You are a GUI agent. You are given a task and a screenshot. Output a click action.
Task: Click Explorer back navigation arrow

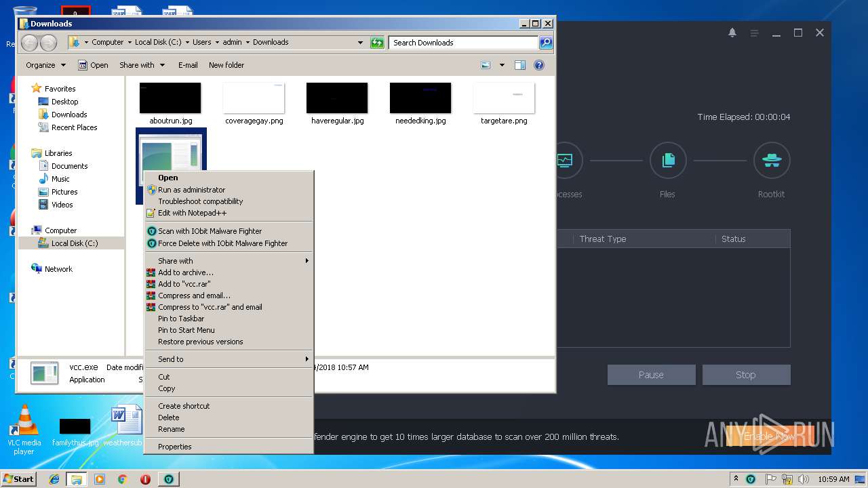(29, 43)
